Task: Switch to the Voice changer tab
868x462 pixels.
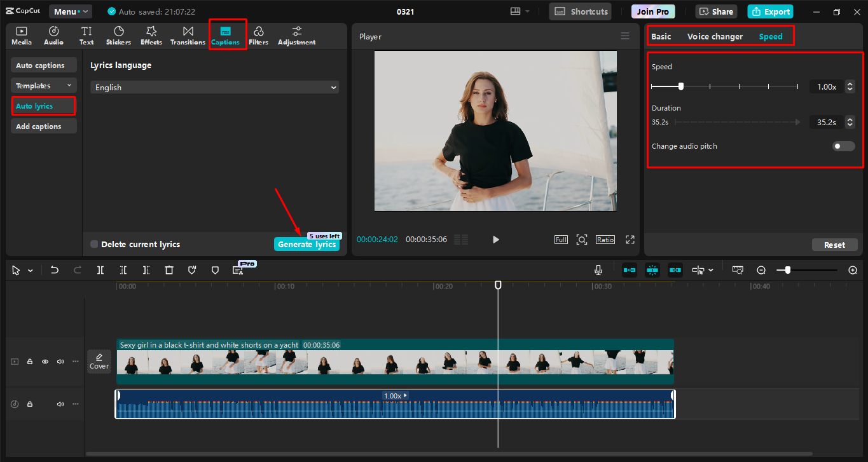Action: pos(715,36)
